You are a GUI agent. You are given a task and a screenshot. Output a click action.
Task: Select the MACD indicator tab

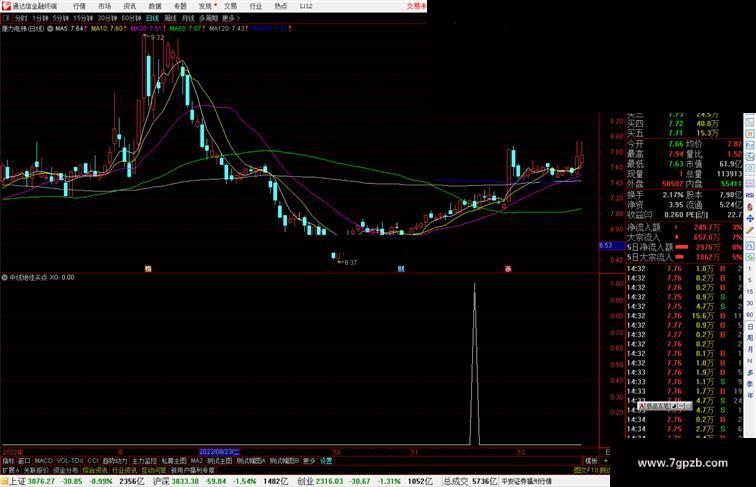(43, 461)
